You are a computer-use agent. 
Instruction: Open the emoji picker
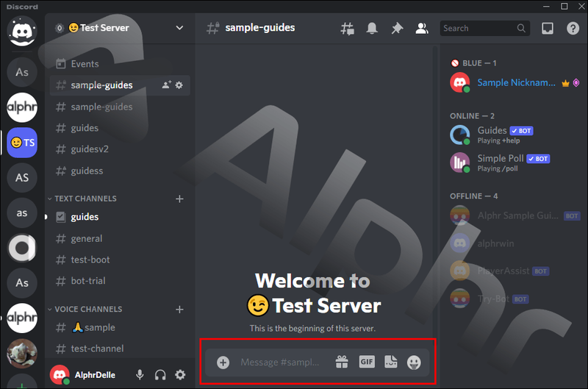(414, 363)
